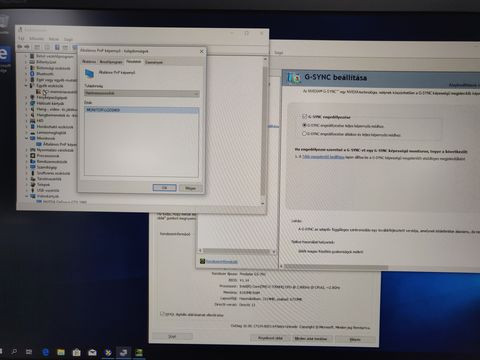Click the Nyomtatási várólisták printer icon

point(33,150)
